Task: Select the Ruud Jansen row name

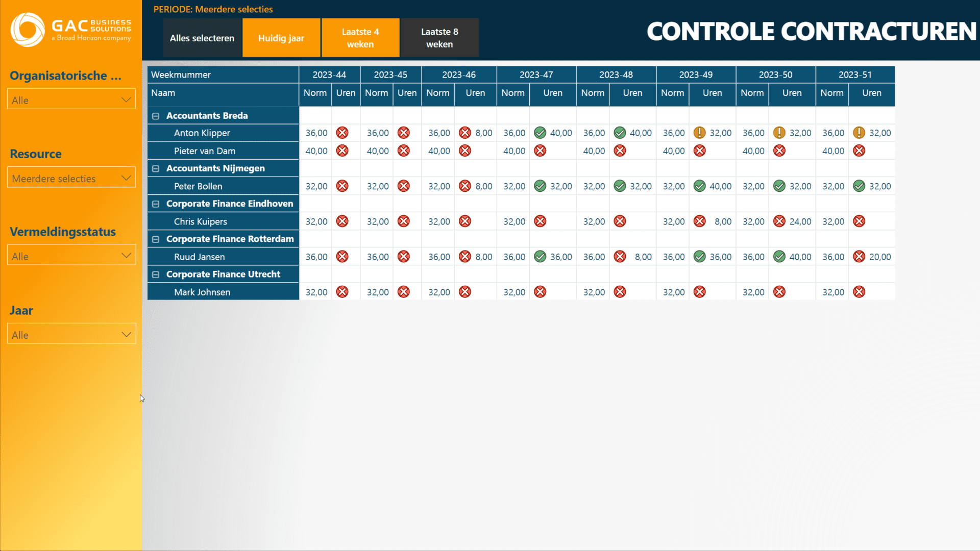Action: coord(199,257)
